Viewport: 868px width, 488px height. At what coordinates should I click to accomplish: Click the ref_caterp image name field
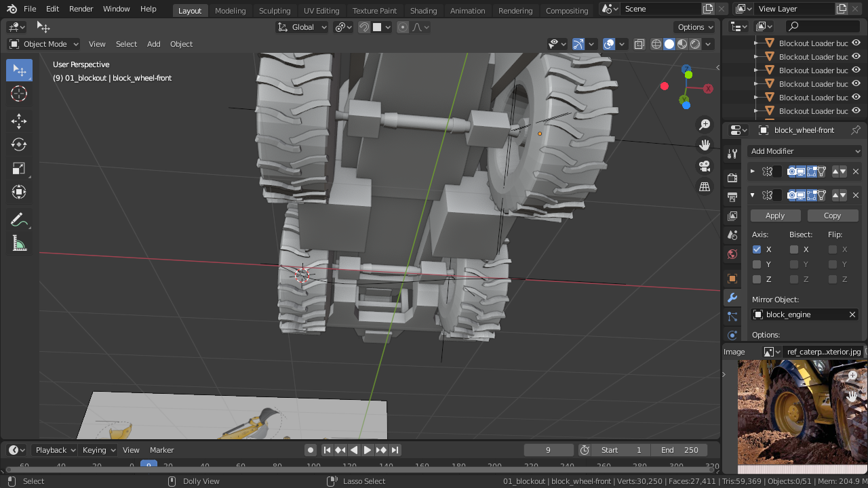(822, 352)
